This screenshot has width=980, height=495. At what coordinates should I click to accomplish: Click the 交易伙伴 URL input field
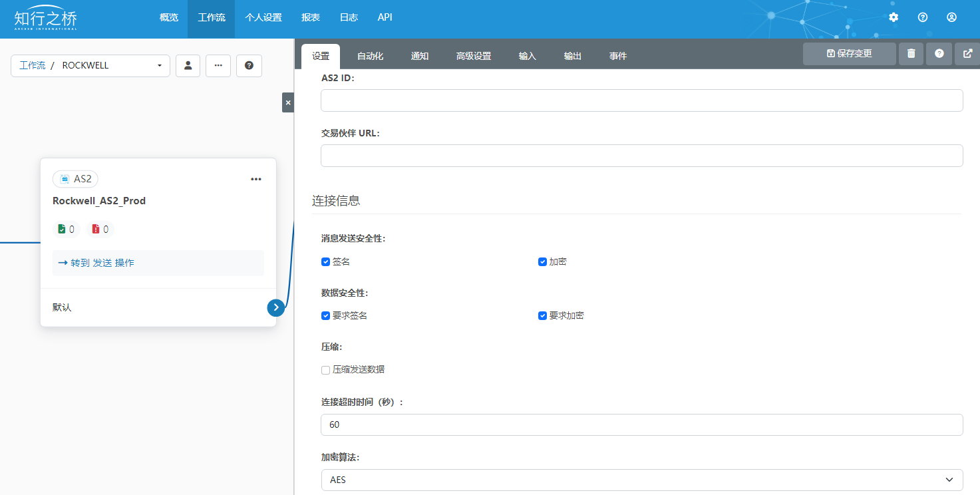coord(641,156)
